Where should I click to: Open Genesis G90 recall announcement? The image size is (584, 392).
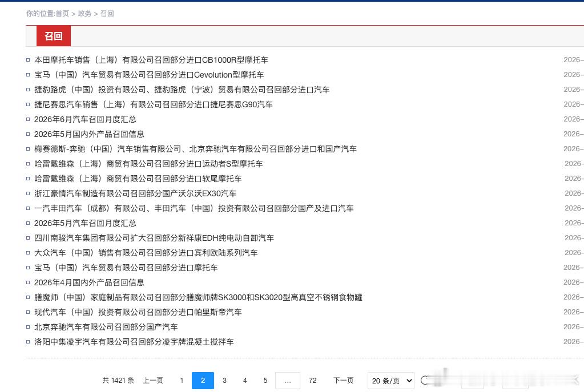coord(154,104)
